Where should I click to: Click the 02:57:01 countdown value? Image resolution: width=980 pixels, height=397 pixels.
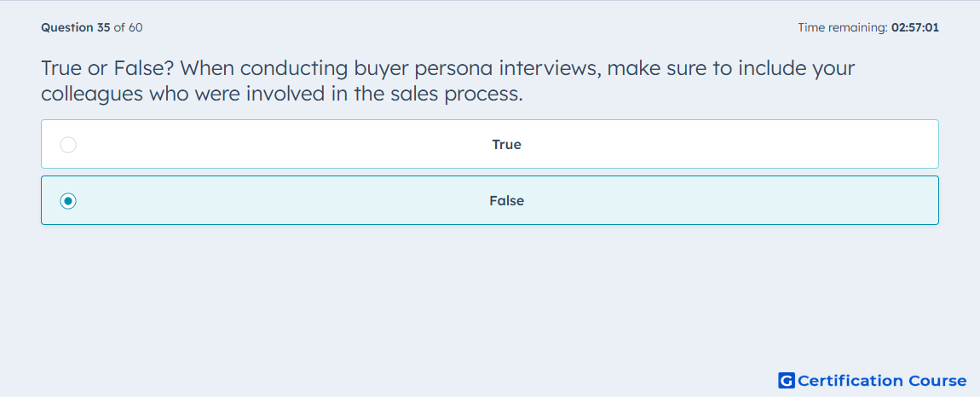[915, 27]
